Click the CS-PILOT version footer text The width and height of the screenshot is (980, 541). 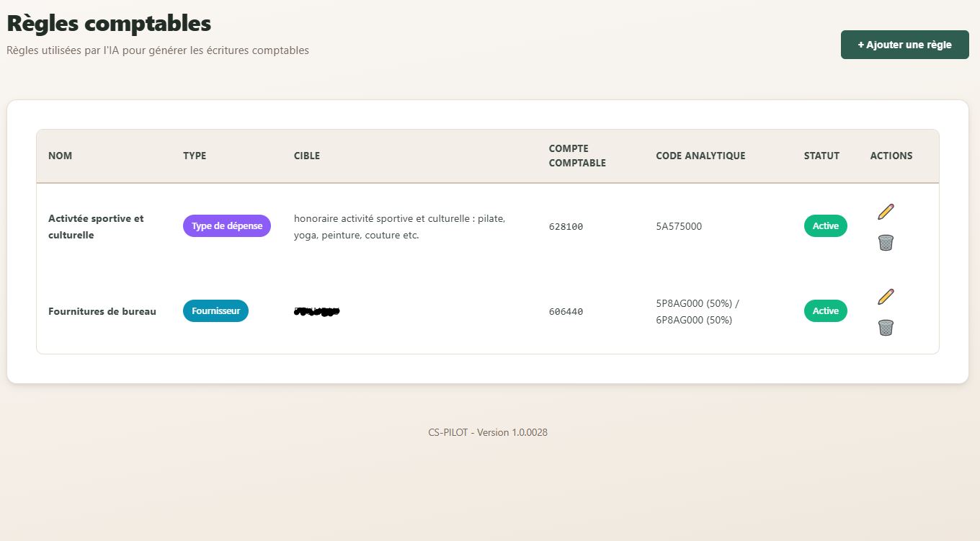pos(488,432)
